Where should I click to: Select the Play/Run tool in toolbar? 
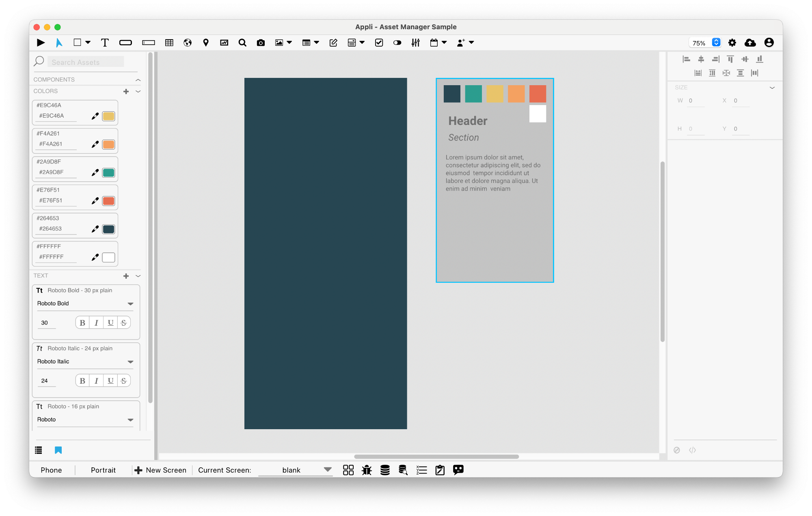coord(40,42)
